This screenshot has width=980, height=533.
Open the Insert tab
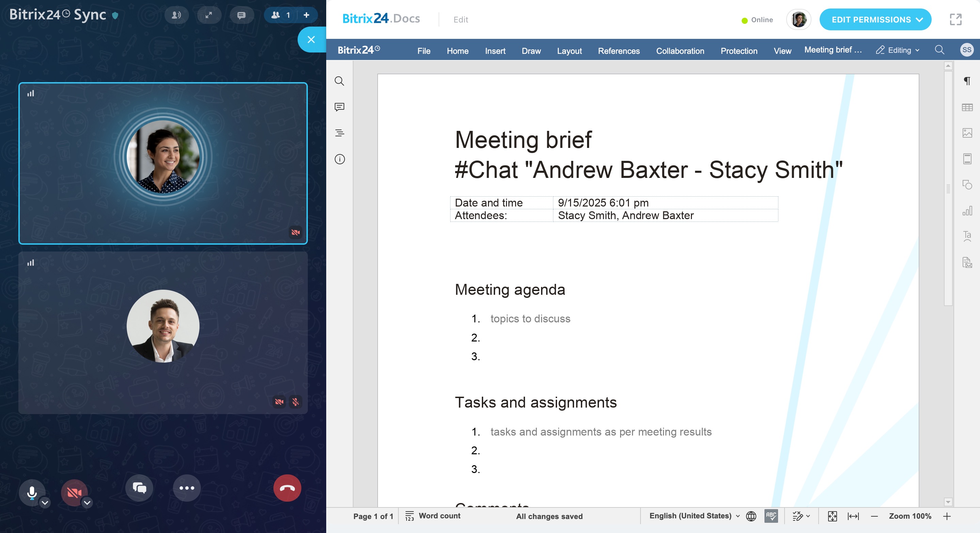click(x=495, y=51)
